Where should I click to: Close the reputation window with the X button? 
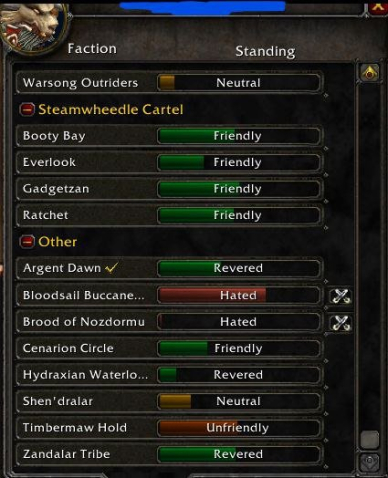378,7
